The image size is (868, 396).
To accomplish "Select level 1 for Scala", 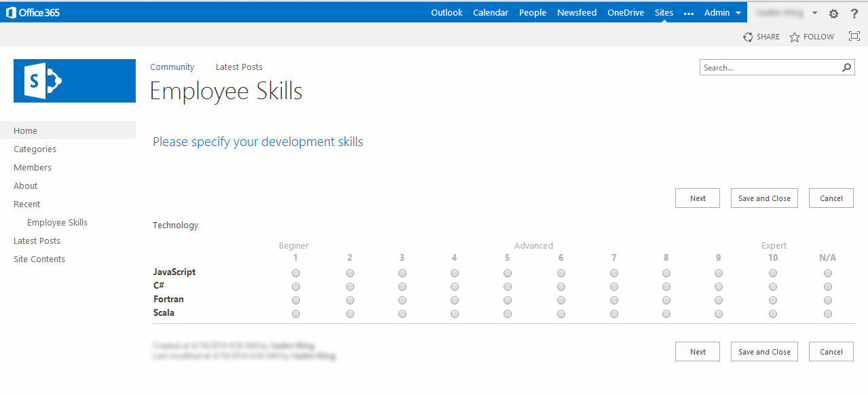I will (x=295, y=313).
